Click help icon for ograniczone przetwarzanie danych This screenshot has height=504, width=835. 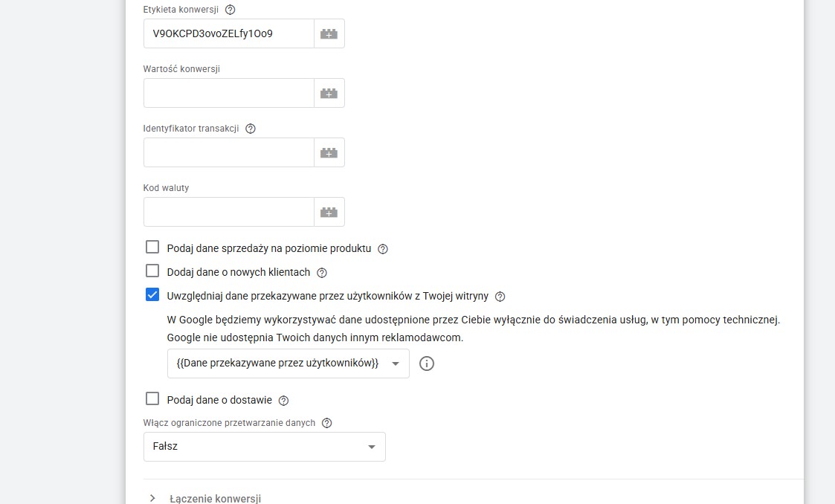tap(326, 423)
